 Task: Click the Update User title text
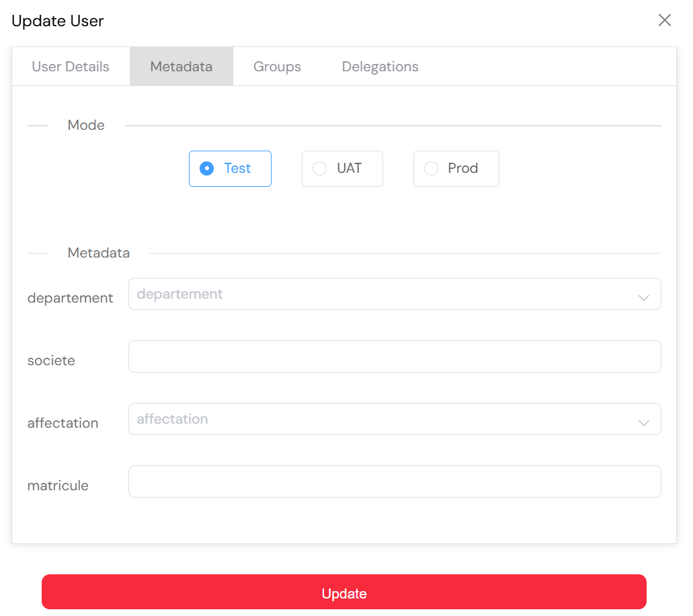[57, 21]
